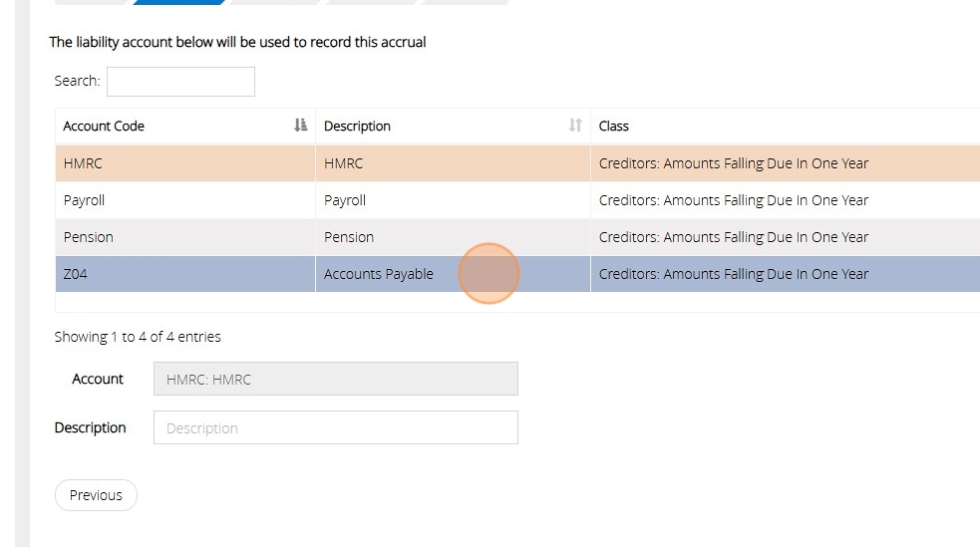
Task: Click the Account Code column header text
Action: click(x=104, y=127)
